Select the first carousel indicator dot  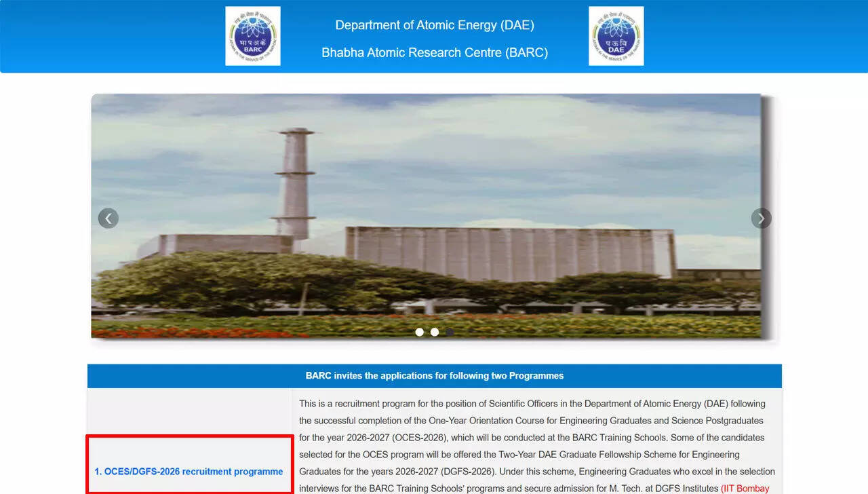point(420,332)
